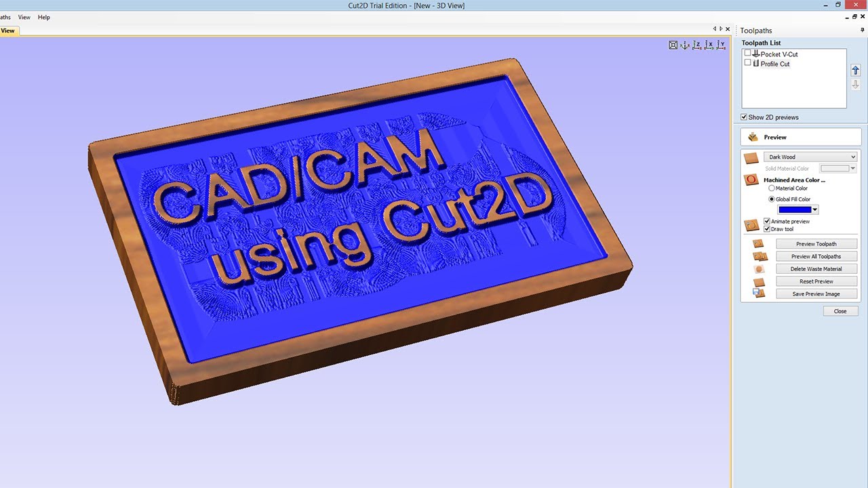Select the Global Fill Color radio button
The height and width of the screenshot is (488, 868).
click(772, 199)
